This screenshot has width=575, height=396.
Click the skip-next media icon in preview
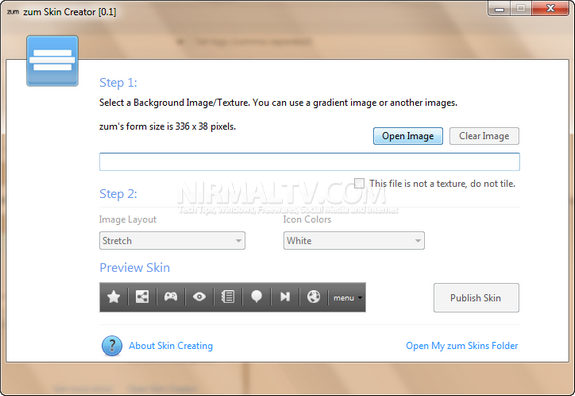285,297
